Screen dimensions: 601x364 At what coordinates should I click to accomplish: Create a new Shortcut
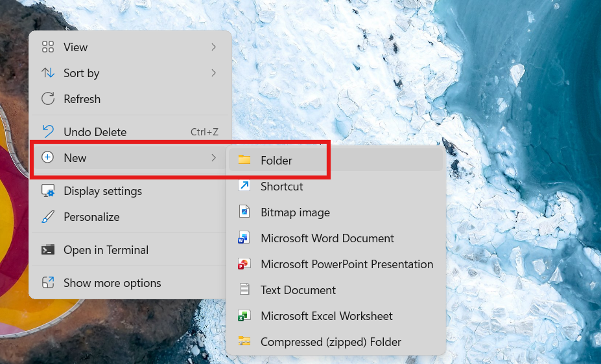(x=336, y=186)
